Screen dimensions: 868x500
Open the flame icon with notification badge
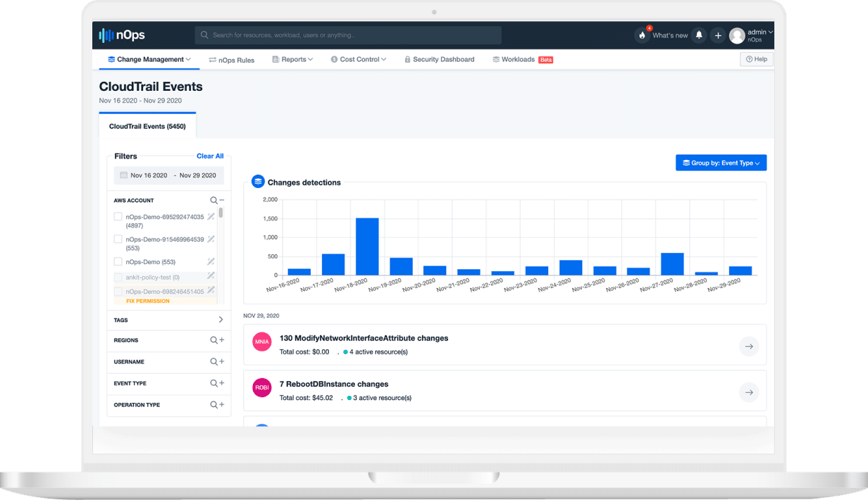pos(642,35)
